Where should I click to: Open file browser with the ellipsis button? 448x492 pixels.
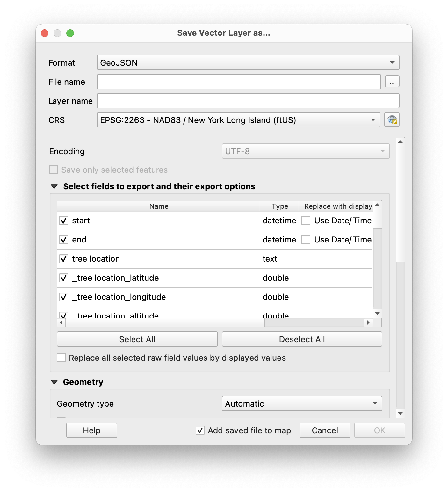pos(392,82)
